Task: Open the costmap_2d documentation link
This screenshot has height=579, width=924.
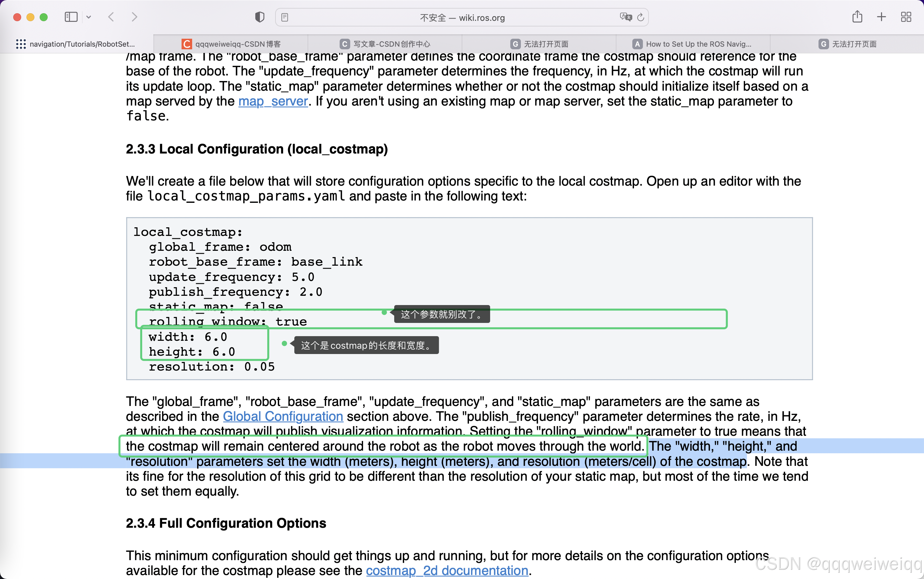Action: 447,571
